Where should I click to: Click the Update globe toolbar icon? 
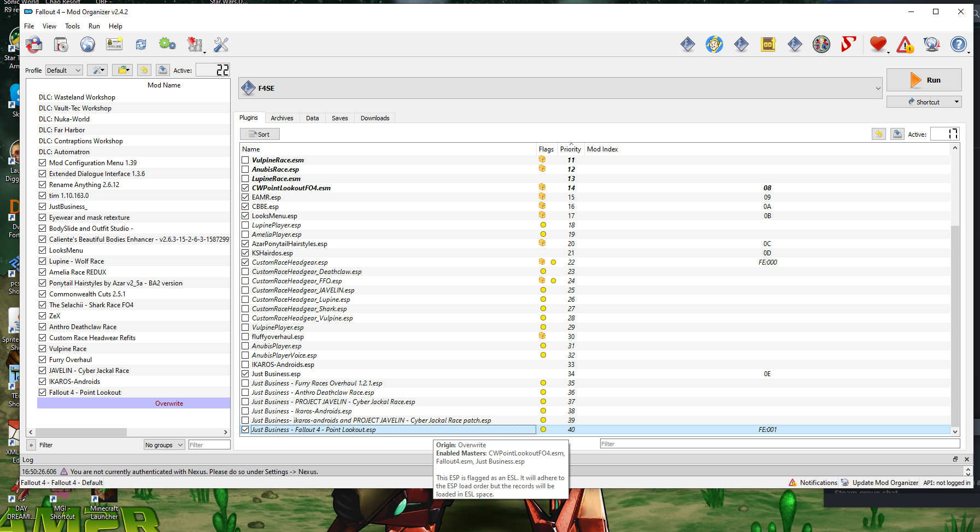pyautogui.click(x=932, y=44)
